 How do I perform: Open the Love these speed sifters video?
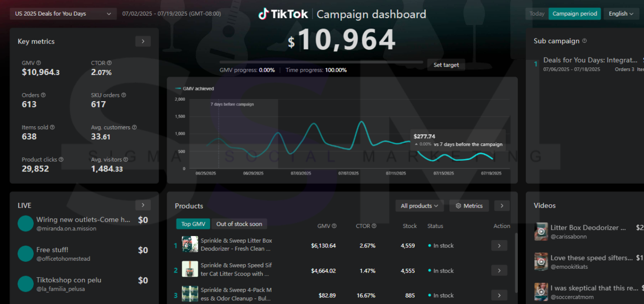(592, 258)
